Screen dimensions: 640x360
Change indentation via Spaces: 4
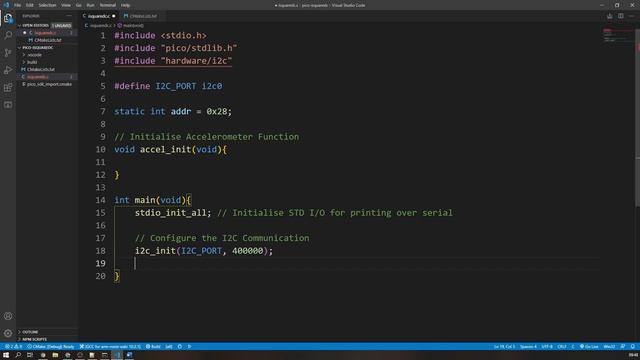click(x=528, y=347)
